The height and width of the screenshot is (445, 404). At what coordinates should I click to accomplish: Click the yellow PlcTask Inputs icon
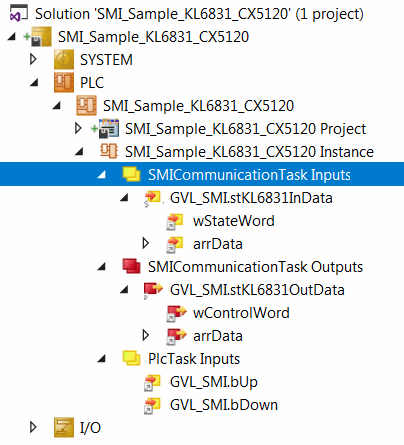(131, 359)
